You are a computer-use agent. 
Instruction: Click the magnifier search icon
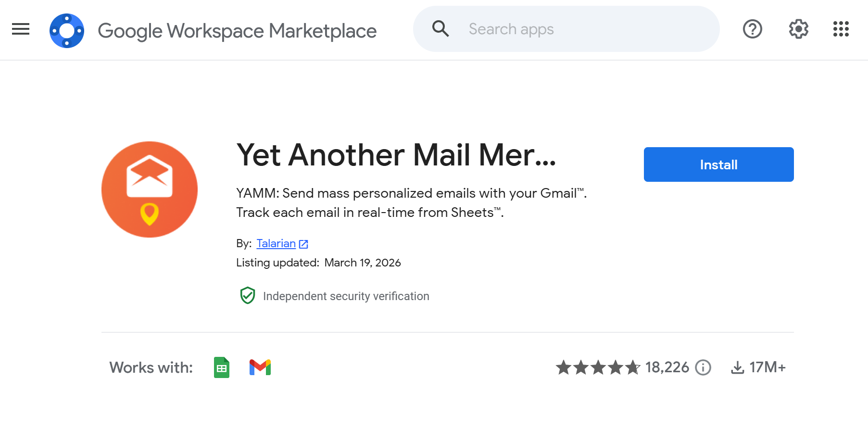click(440, 29)
